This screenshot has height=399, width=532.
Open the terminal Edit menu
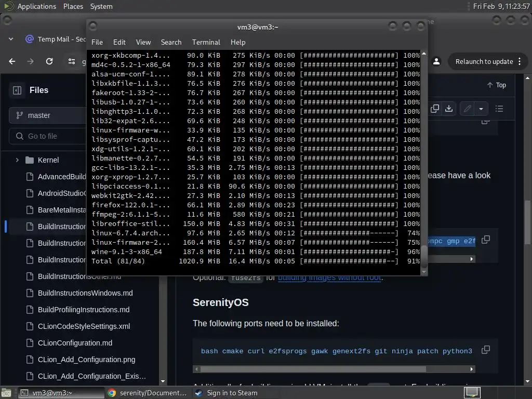tap(119, 42)
